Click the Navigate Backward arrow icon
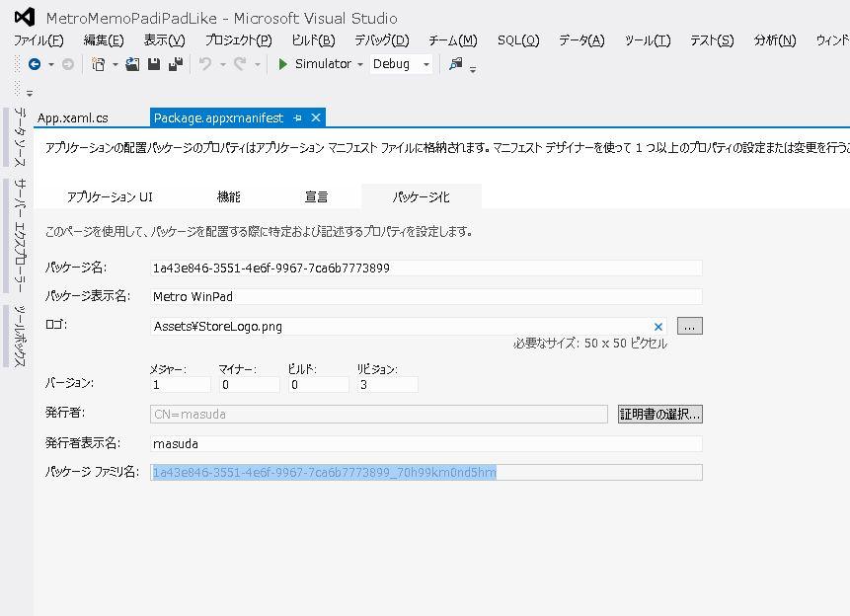 tap(35, 64)
